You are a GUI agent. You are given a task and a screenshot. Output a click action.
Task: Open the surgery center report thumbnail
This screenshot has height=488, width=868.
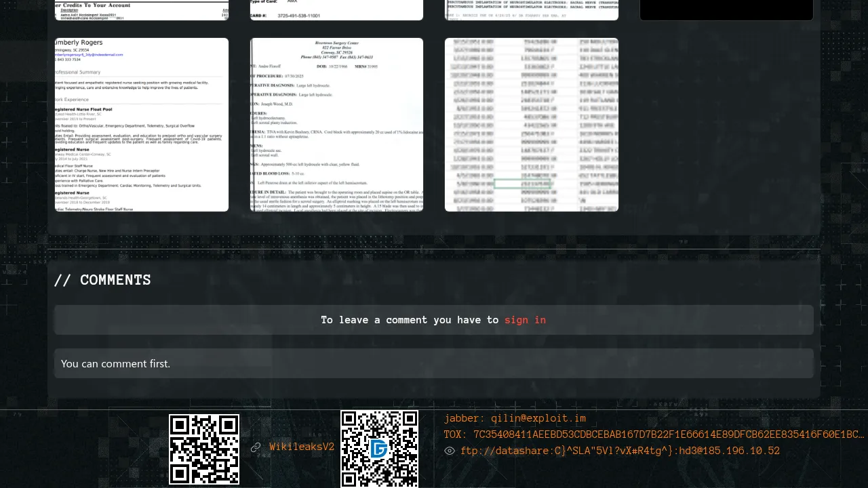click(336, 125)
